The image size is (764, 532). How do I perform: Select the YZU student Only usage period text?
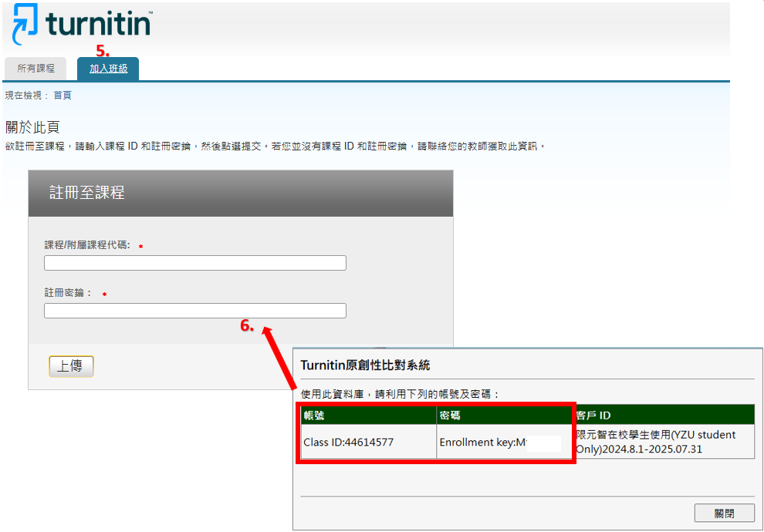pyautogui.click(x=656, y=442)
